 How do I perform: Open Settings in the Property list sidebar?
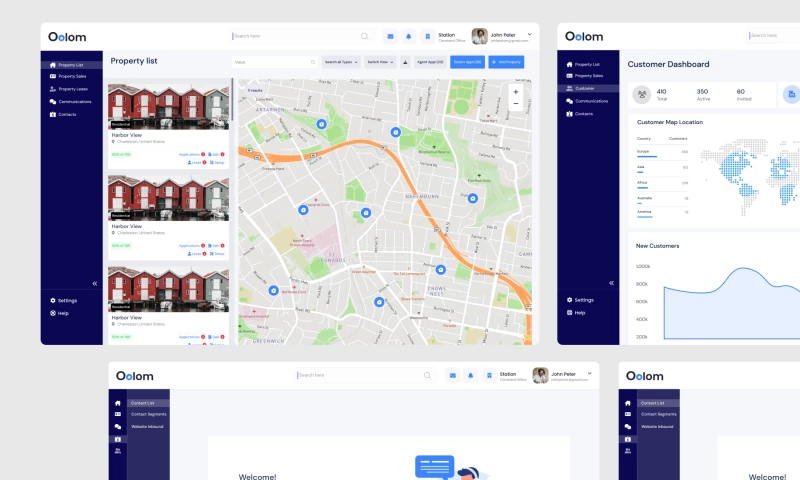pos(66,300)
